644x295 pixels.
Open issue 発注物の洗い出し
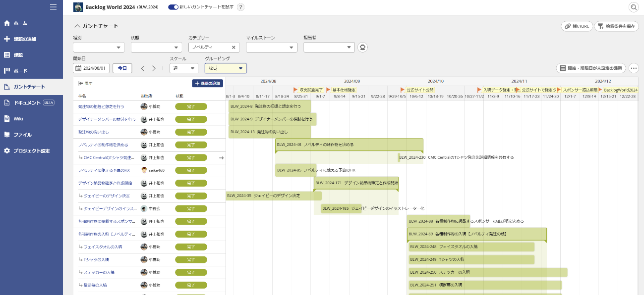[x=94, y=132]
